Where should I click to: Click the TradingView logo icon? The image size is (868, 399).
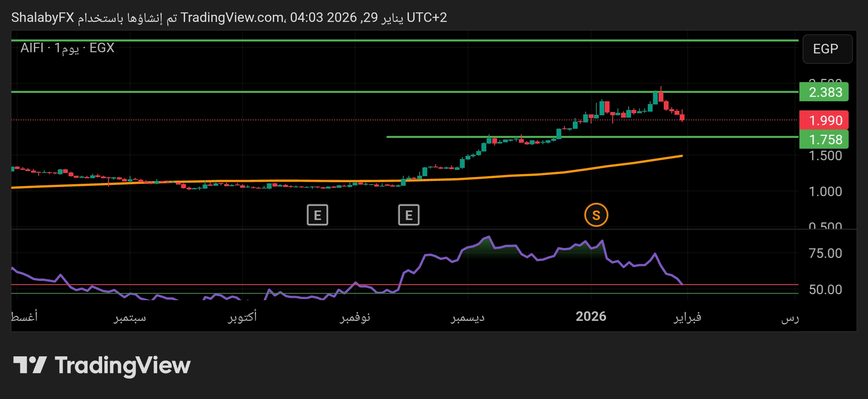pyautogui.click(x=30, y=365)
